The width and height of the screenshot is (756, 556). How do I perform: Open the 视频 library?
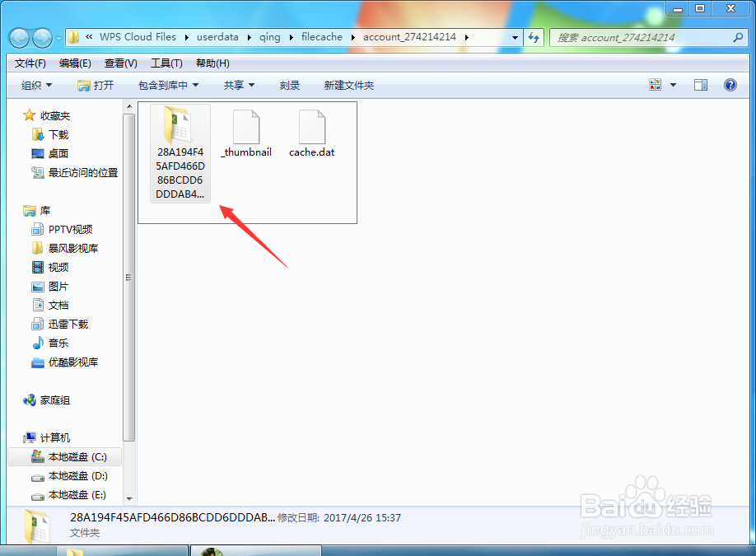pos(50,267)
